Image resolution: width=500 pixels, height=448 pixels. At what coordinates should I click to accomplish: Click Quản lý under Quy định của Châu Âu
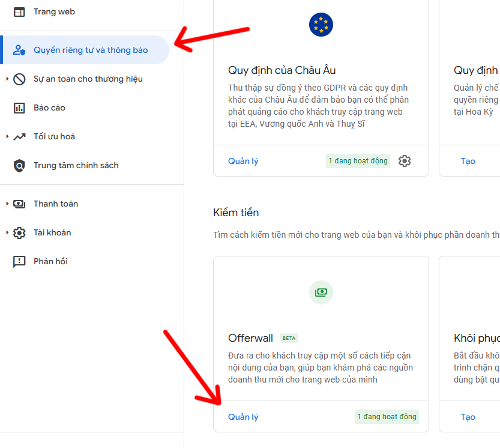point(243,161)
